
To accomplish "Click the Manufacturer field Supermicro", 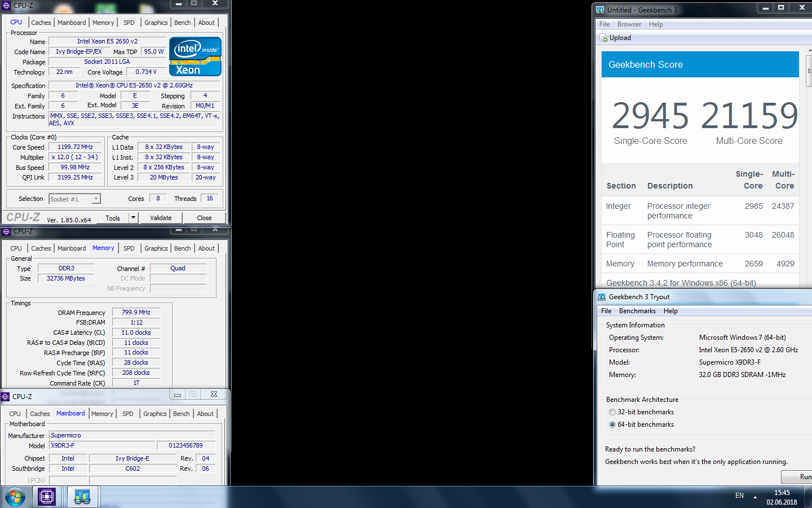I will click(x=133, y=435).
